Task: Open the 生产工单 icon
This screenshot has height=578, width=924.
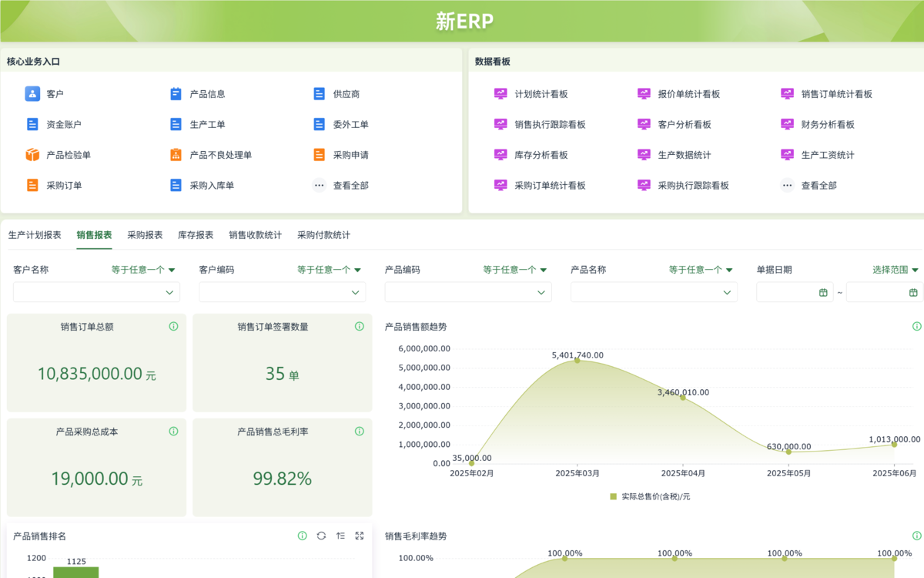Action: [176, 124]
